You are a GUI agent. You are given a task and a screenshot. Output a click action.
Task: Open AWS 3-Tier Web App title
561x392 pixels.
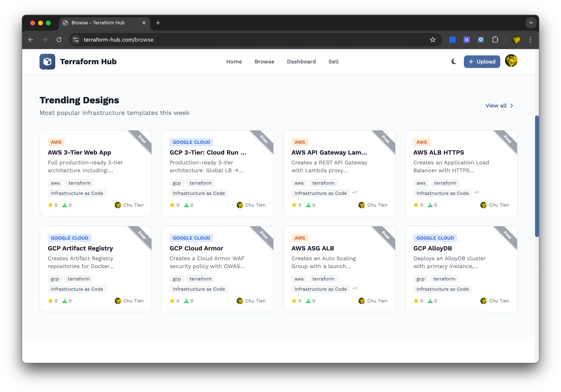[79, 152]
